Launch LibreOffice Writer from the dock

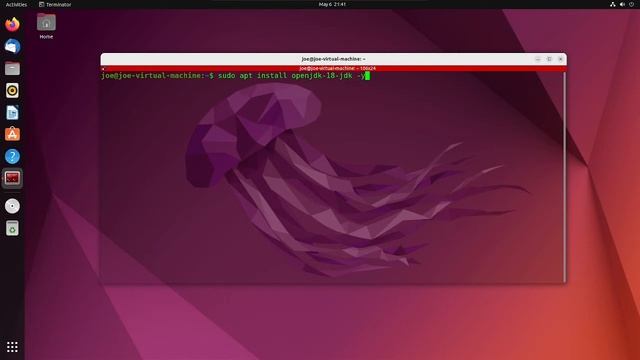[x=12, y=113]
